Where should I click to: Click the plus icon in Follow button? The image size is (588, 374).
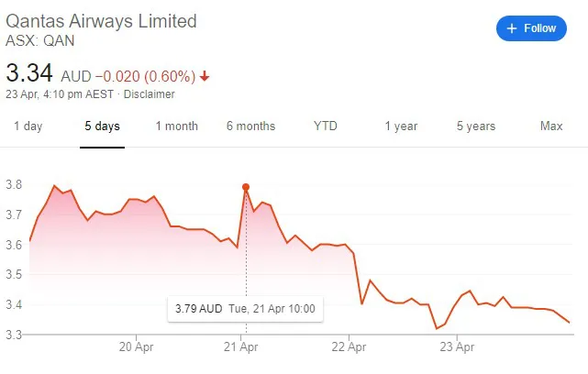coord(511,28)
